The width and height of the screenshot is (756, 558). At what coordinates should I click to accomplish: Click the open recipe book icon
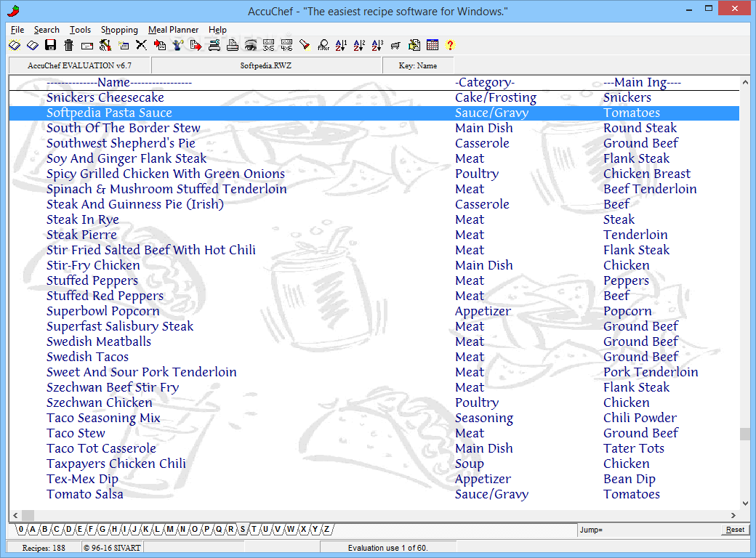(x=32, y=45)
